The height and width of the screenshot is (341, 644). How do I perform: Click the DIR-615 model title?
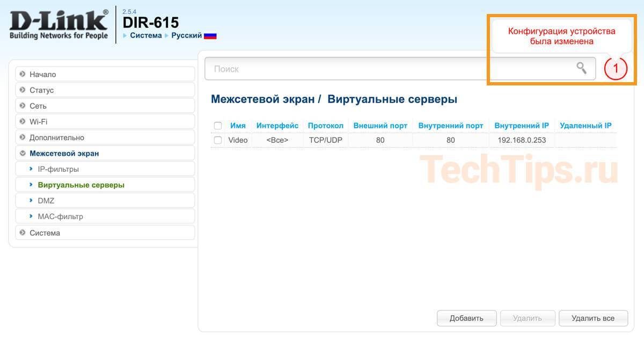pos(151,23)
